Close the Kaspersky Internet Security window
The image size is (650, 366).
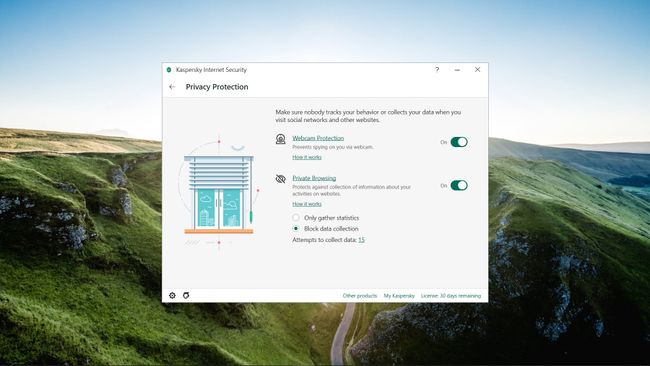[478, 70]
